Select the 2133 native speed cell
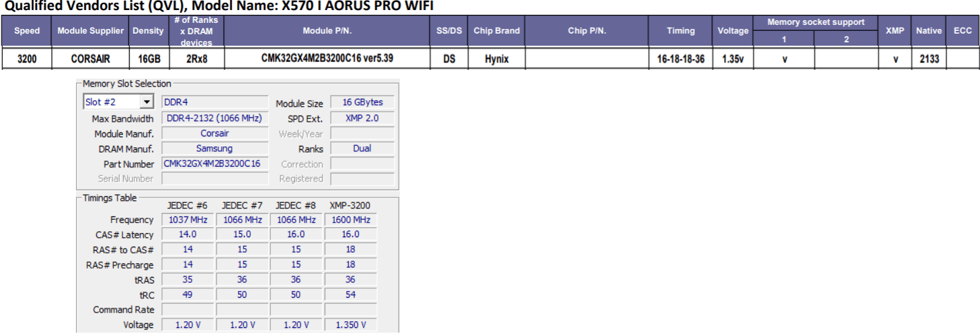Image resolution: width=980 pixels, height=336 pixels. [929, 59]
